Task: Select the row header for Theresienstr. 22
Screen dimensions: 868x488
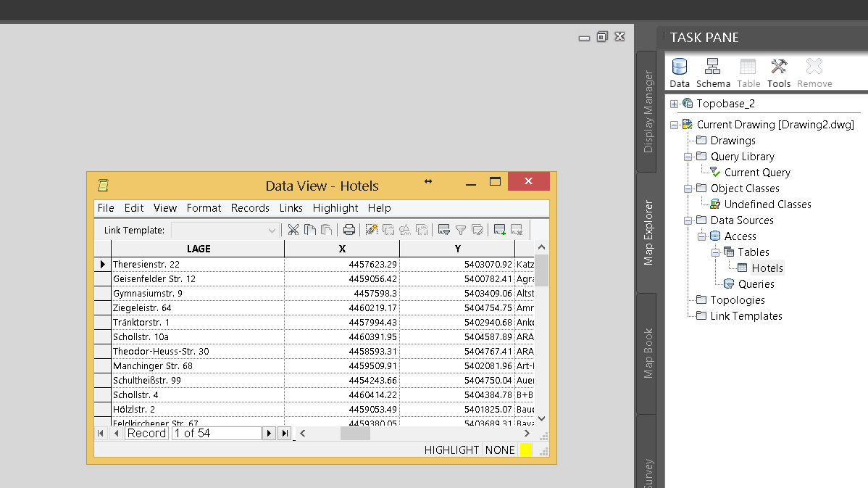Action: coord(102,264)
